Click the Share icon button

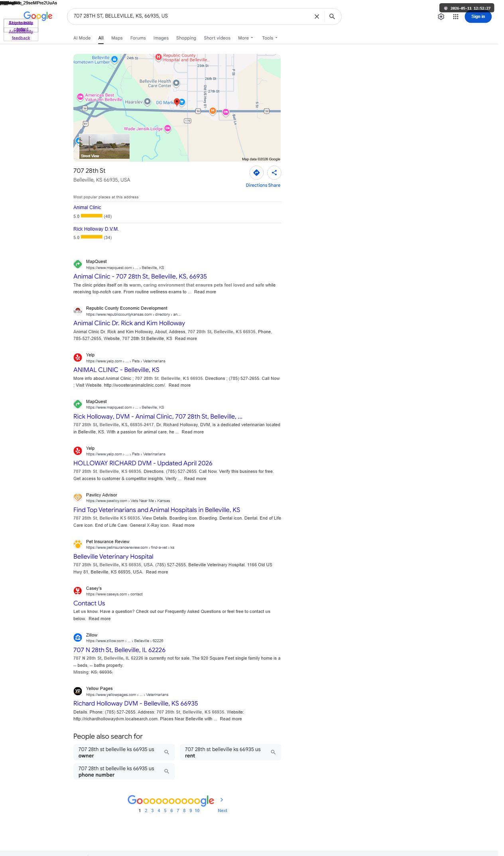click(x=274, y=173)
